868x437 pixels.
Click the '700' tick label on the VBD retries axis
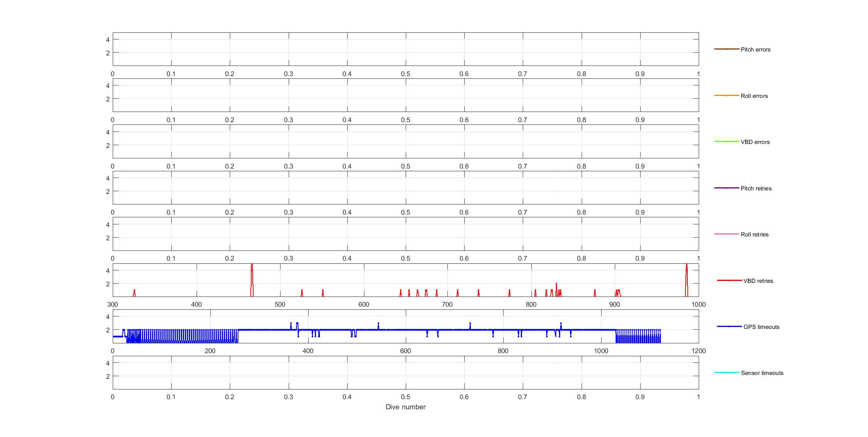click(x=447, y=304)
